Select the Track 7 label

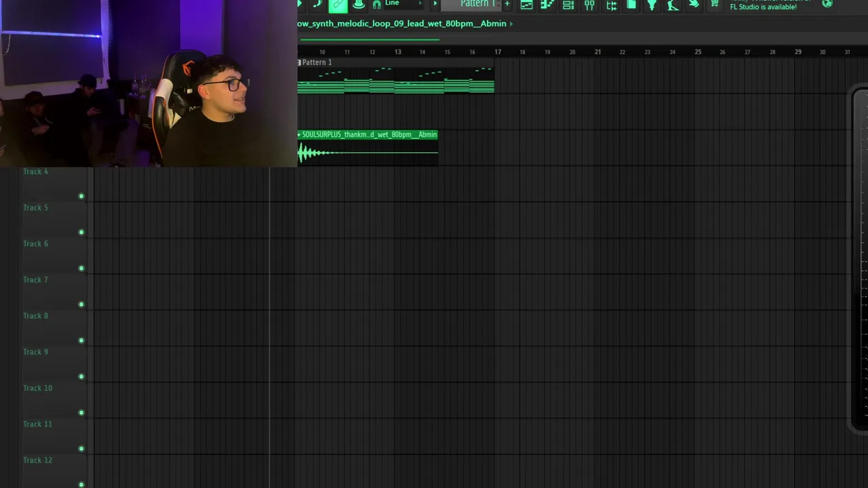[35, 279]
